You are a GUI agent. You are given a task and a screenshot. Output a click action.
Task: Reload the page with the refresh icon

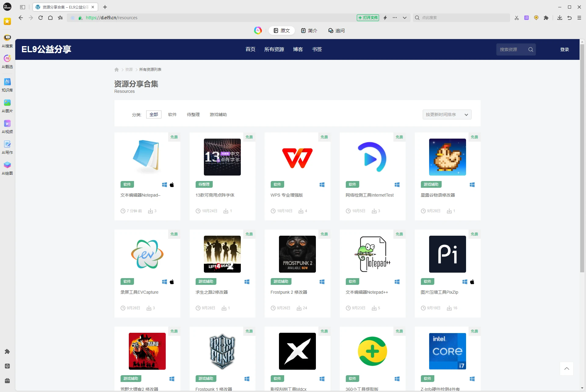pyautogui.click(x=41, y=18)
